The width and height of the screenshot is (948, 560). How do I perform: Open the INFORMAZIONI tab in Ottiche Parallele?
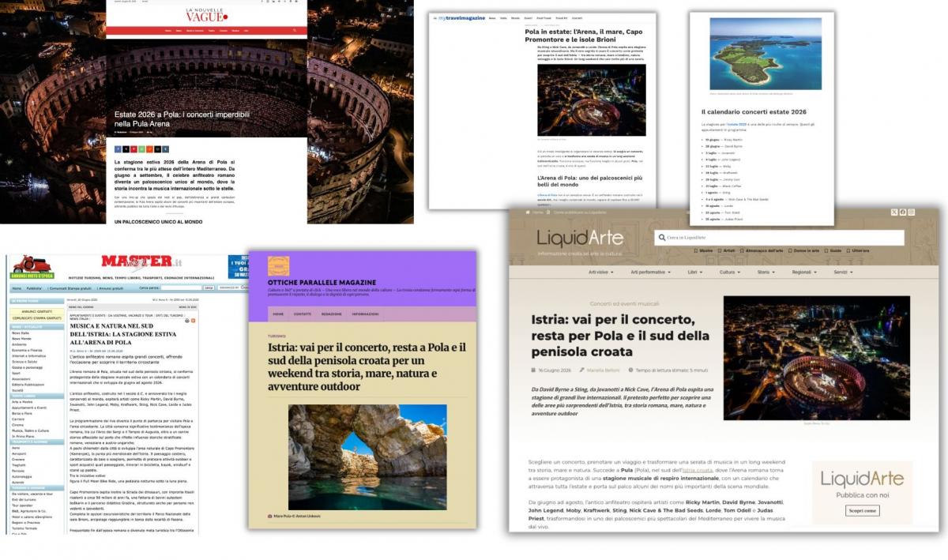366,314
